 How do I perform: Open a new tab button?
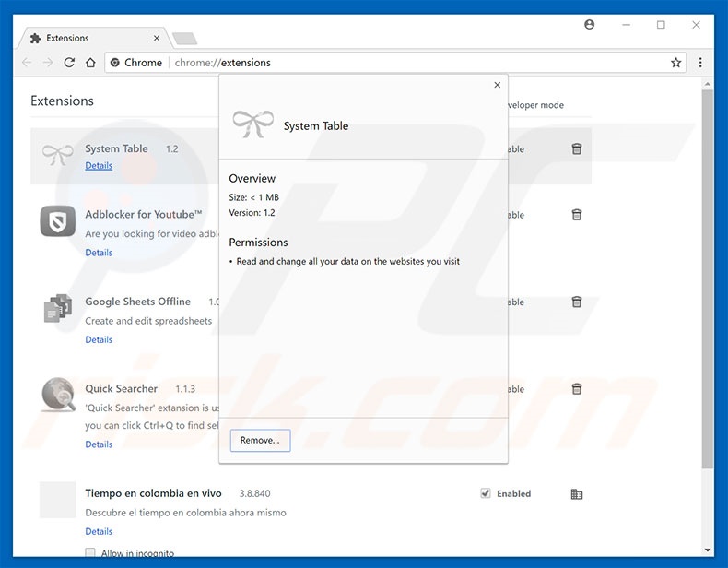pos(184,38)
